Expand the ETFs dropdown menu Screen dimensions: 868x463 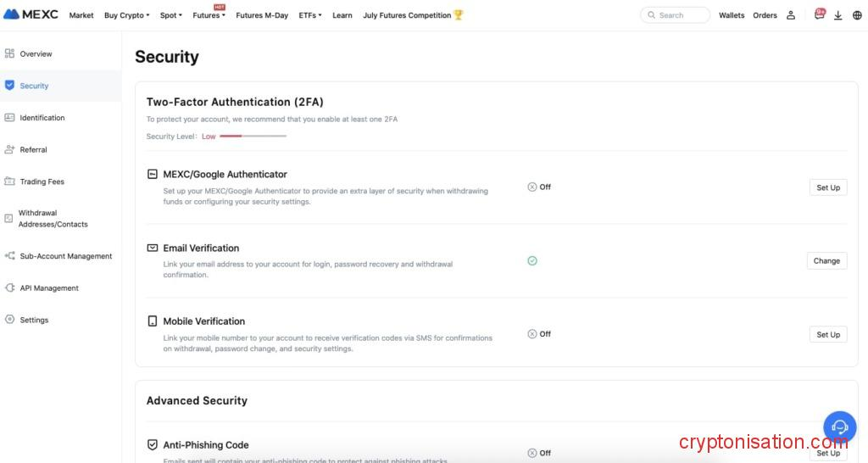[310, 15]
